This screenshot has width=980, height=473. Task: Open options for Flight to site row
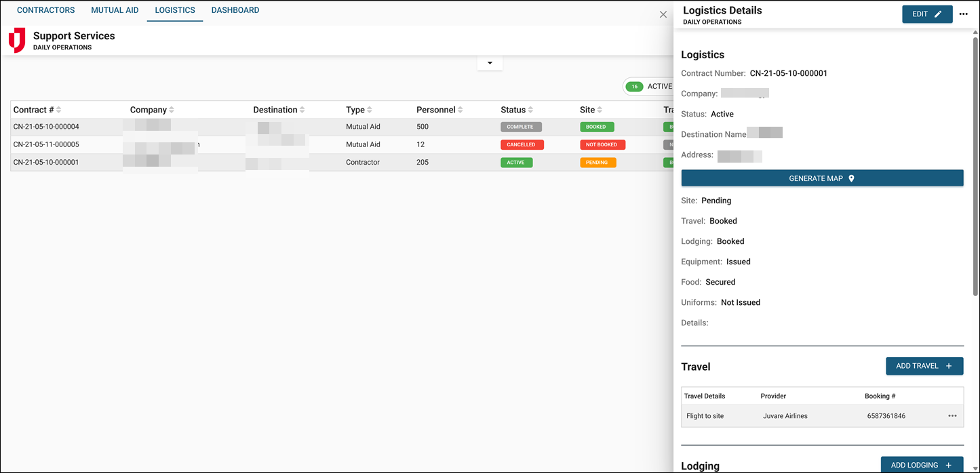pyautogui.click(x=952, y=416)
